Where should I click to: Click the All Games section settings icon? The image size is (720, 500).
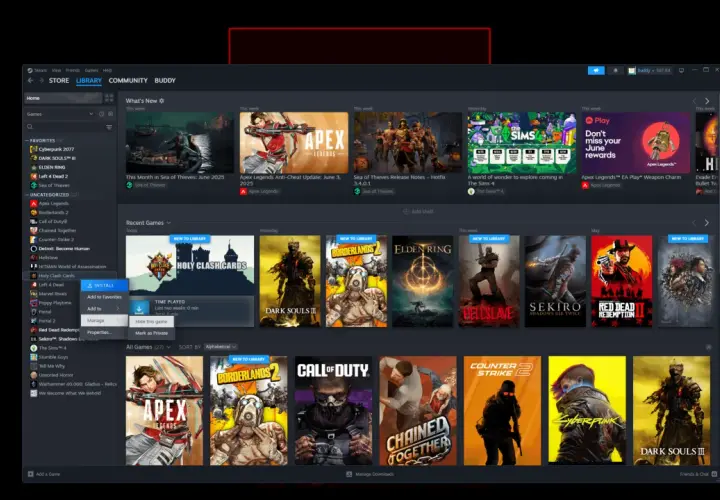coord(709,347)
